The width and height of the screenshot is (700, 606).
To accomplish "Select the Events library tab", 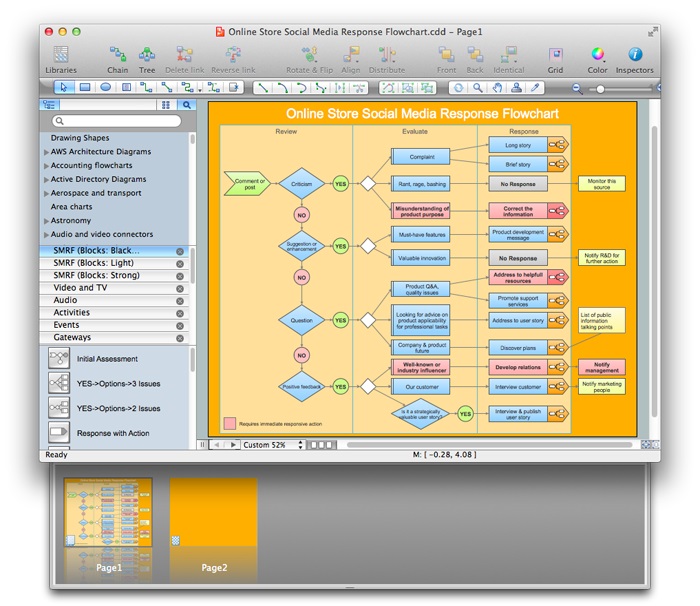I will [x=114, y=325].
